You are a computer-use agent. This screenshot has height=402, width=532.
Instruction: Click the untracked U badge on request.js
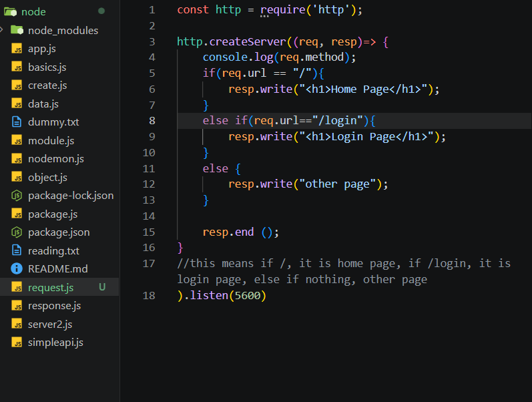click(102, 287)
